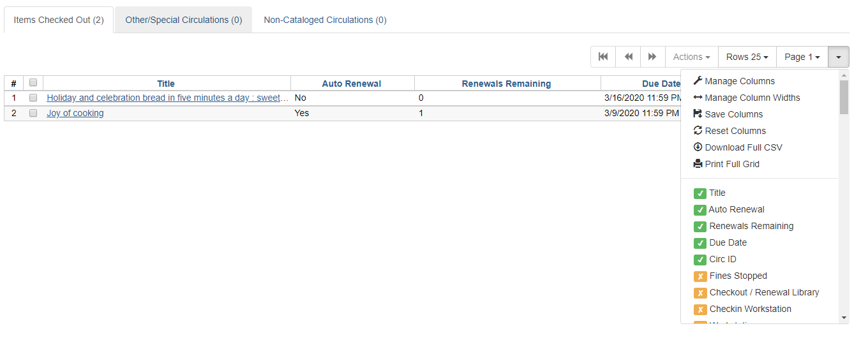Click the Circ ID label in column menu

(722, 259)
